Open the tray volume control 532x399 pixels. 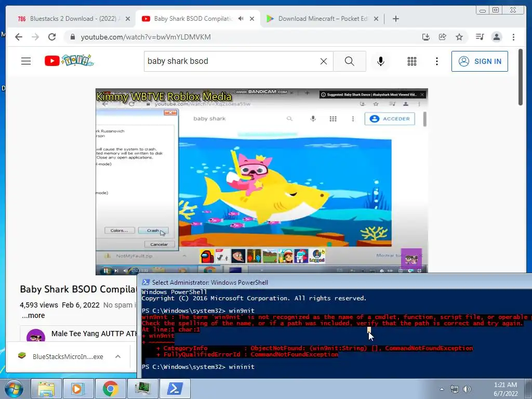pyautogui.click(x=467, y=389)
